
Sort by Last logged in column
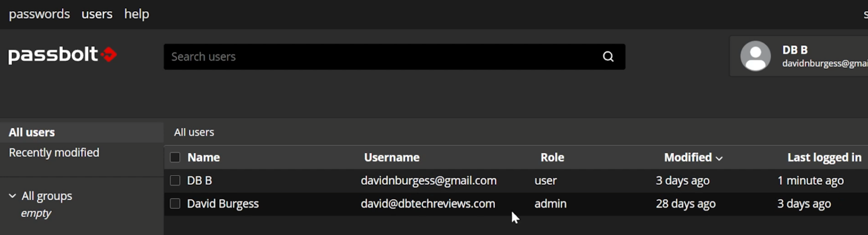[824, 158]
